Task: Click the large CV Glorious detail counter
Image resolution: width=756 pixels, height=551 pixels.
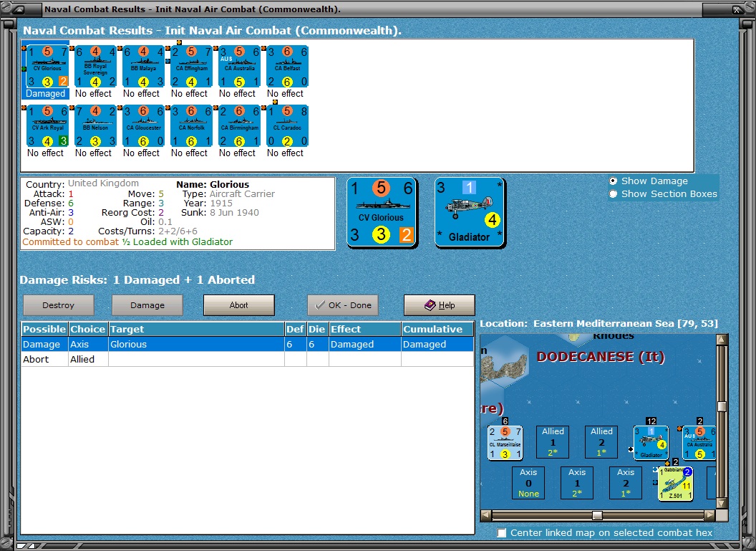Action: coord(382,213)
